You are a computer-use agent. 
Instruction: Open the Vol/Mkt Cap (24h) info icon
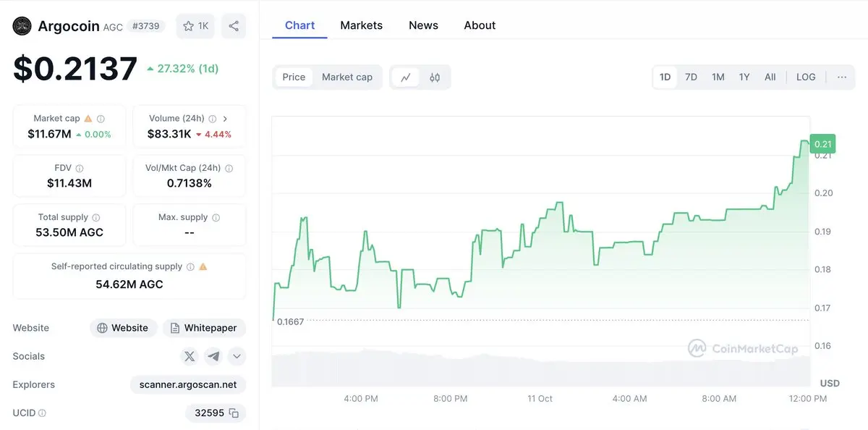pyautogui.click(x=229, y=168)
